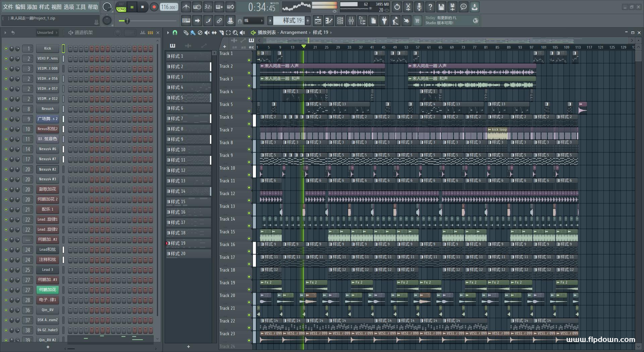
Task: Open the pattern menu arrow left of 样式 19
Action: pyautogui.click(x=270, y=21)
